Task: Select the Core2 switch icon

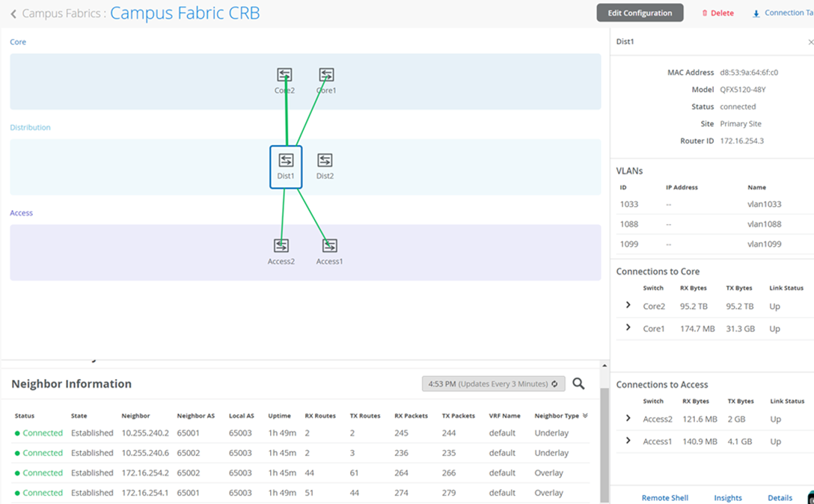Action: pos(284,75)
